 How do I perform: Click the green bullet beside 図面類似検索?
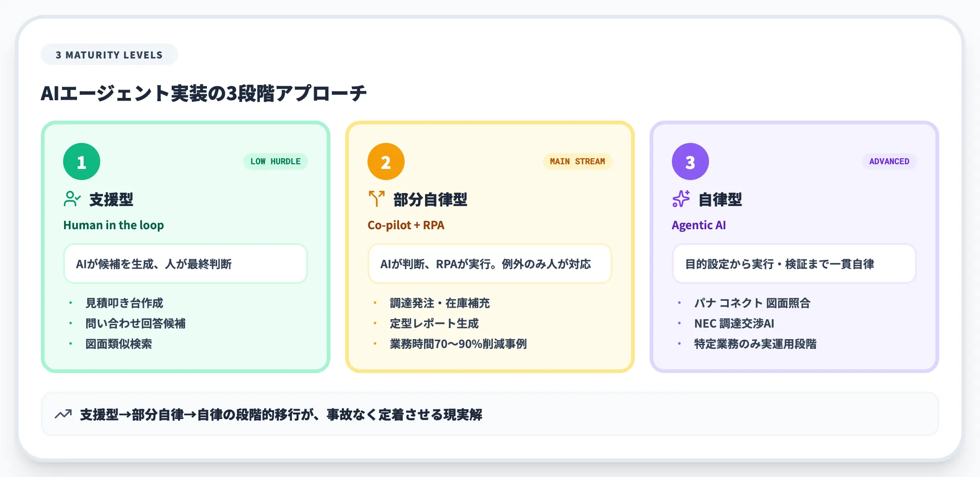(x=70, y=344)
